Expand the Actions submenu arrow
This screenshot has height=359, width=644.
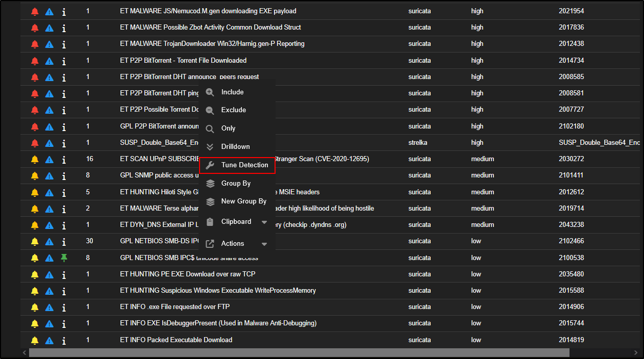coord(264,244)
